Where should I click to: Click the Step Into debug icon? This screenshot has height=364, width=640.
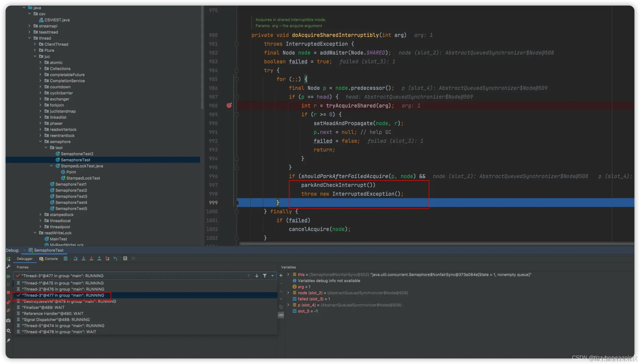83,258
